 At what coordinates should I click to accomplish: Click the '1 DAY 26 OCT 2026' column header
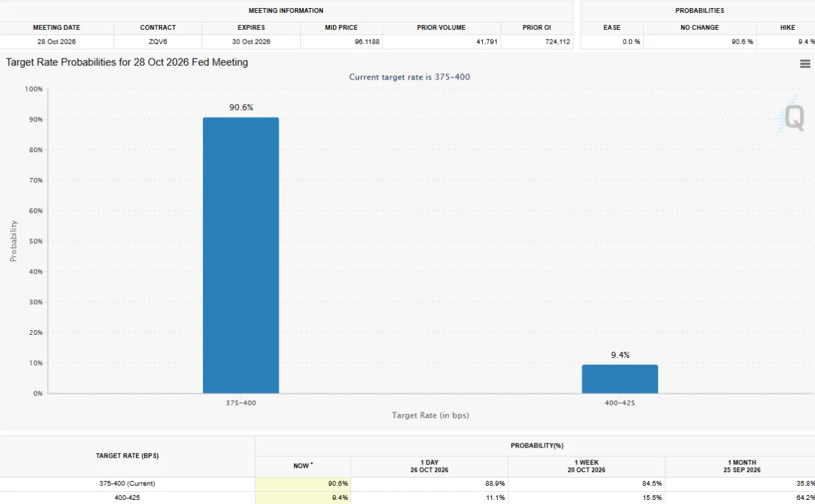[x=429, y=466]
